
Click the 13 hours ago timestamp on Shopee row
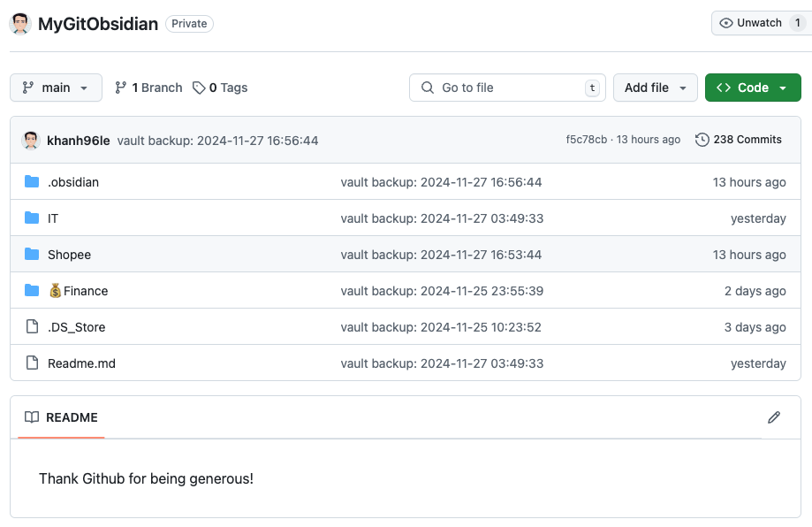749,255
